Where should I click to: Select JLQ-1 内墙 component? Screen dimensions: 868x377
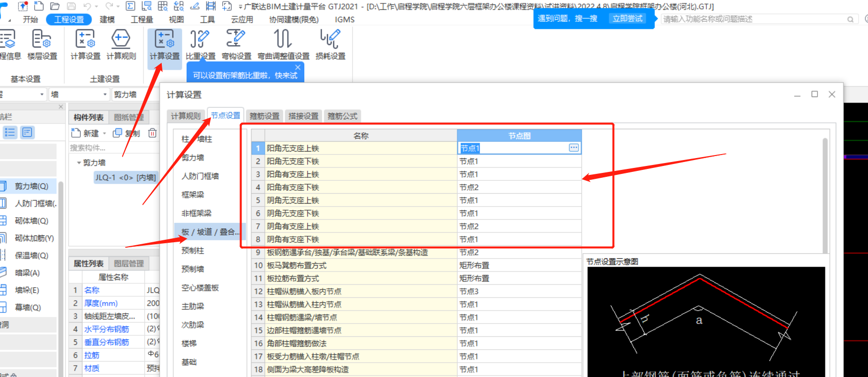125,177
